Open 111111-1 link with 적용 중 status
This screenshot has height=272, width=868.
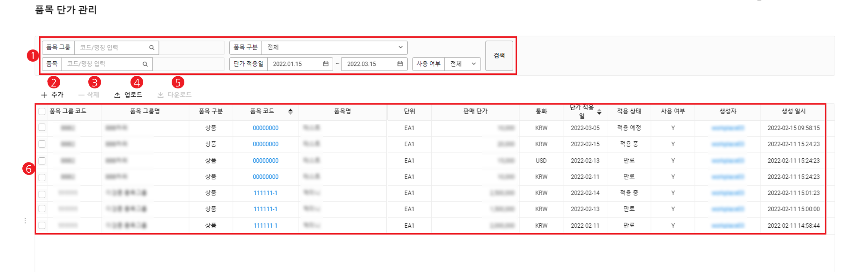tap(265, 193)
